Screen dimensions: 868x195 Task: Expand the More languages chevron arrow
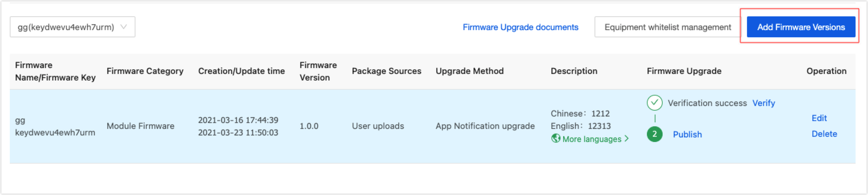pos(626,139)
